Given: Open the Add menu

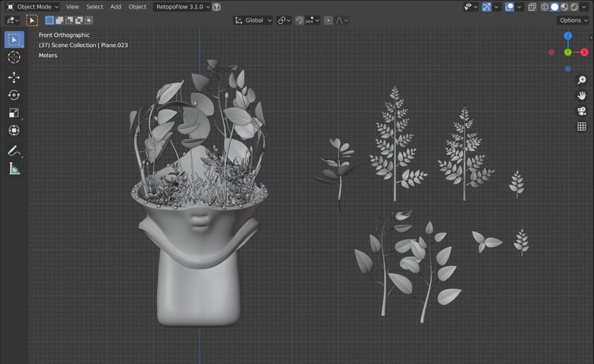Looking at the screenshot, I should 115,7.
